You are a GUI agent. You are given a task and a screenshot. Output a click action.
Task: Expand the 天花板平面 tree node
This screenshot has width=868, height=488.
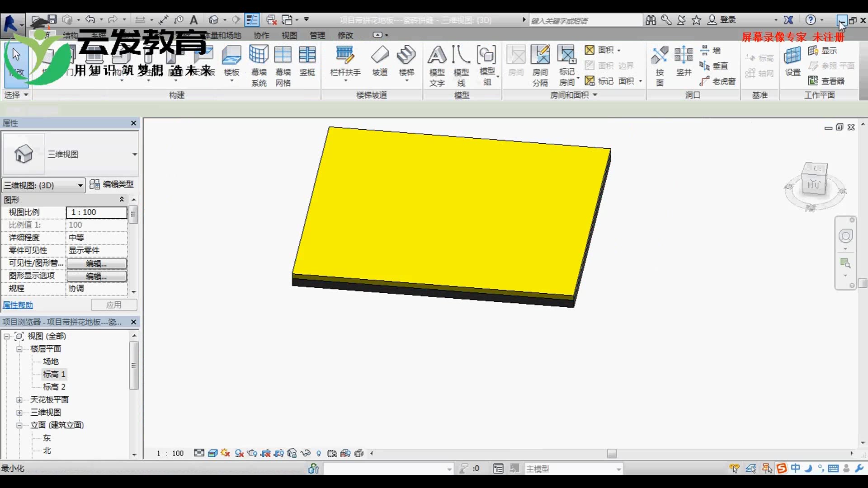19,400
